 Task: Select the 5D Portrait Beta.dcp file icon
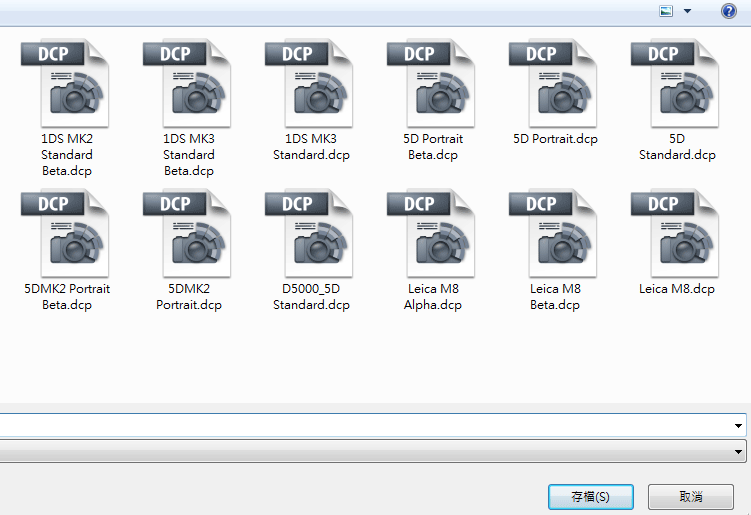point(432,83)
